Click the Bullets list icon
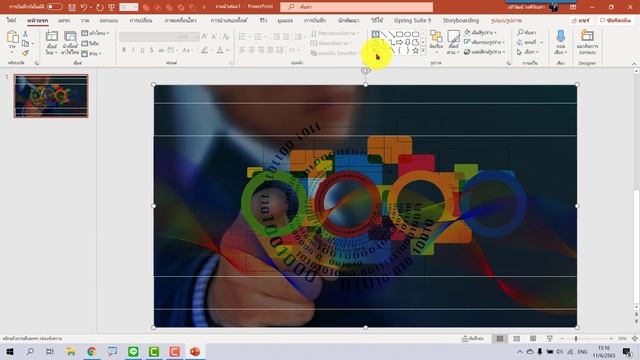640x360 pixels. point(242,37)
